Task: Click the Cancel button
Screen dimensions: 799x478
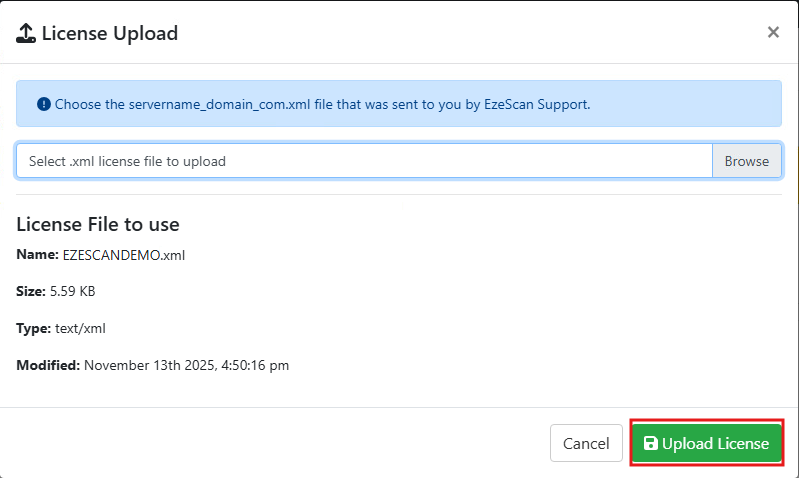Action: point(586,443)
